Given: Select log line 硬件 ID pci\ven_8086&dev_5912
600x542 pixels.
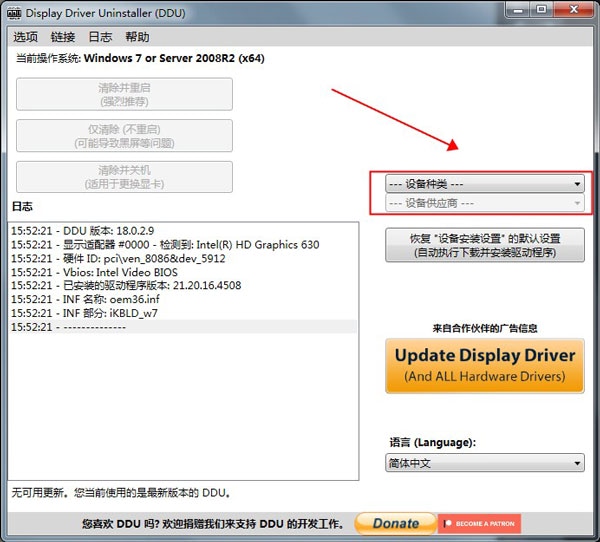Looking at the screenshot, I should tap(184, 258).
